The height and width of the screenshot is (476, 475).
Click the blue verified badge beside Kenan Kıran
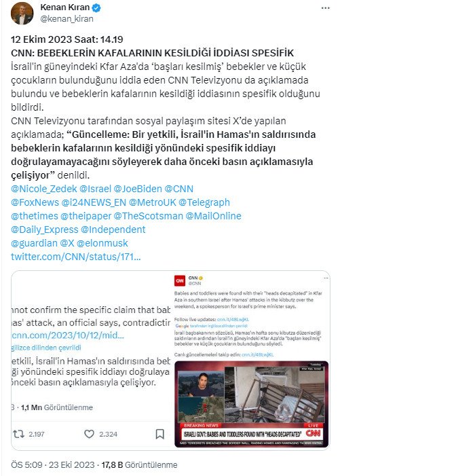(x=96, y=7)
